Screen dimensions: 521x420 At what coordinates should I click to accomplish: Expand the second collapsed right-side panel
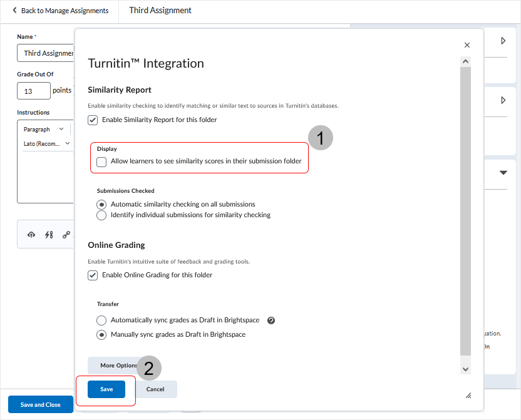[503, 100]
